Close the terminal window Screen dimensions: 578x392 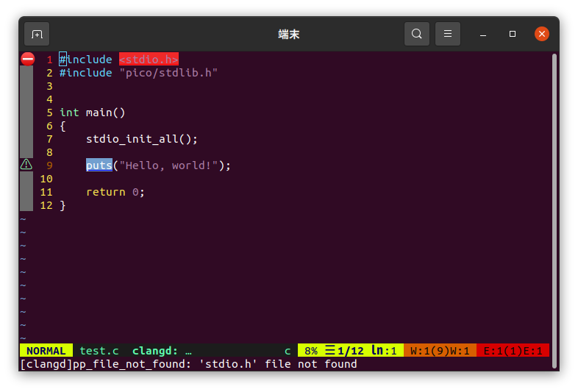[542, 34]
